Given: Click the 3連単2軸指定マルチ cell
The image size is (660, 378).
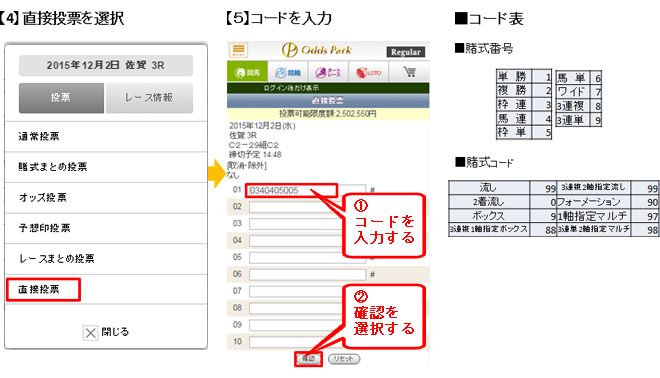Looking at the screenshot, I should click(x=593, y=229).
